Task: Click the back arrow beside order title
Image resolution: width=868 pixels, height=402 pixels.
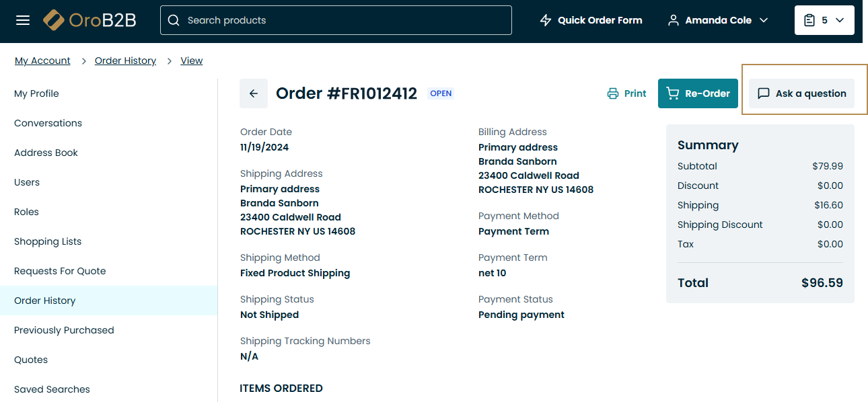Action: pyautogui.click(x=254, y=93)
